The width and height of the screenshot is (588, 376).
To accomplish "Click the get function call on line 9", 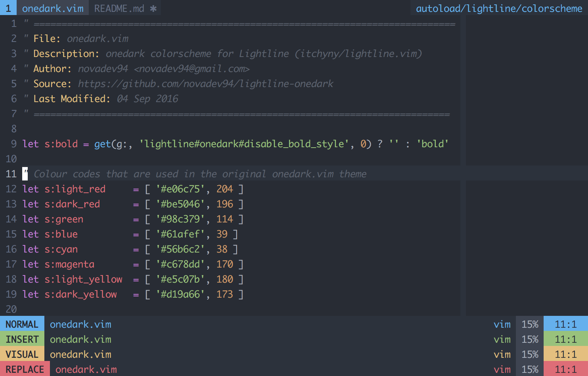I will coord(102,144).
